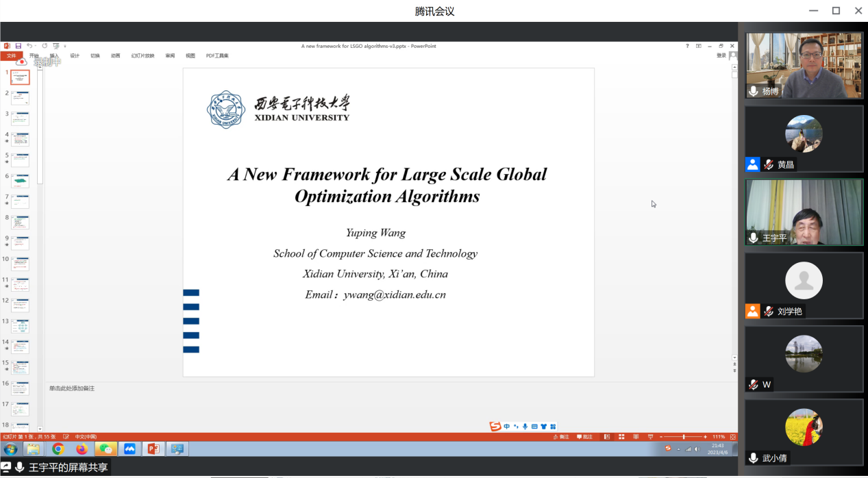The image size is (868, 478).
Task: Open the 插入 (Insert) ribbon tab
Action: [x=54, y=56]
